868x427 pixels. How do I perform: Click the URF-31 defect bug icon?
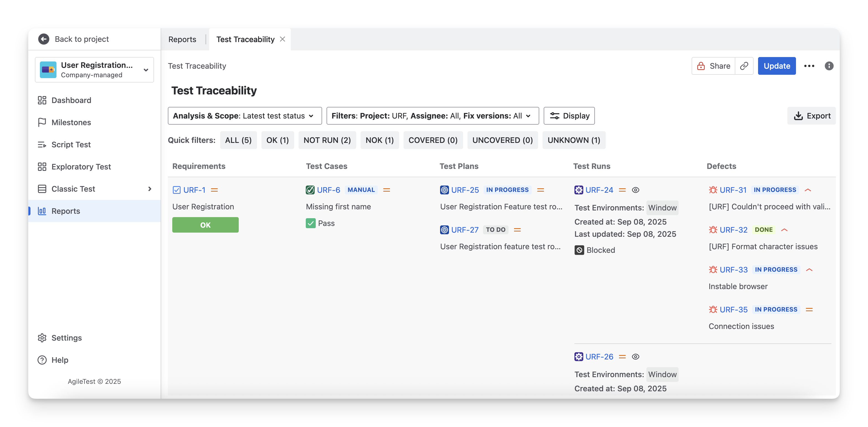tap(713, 190)
